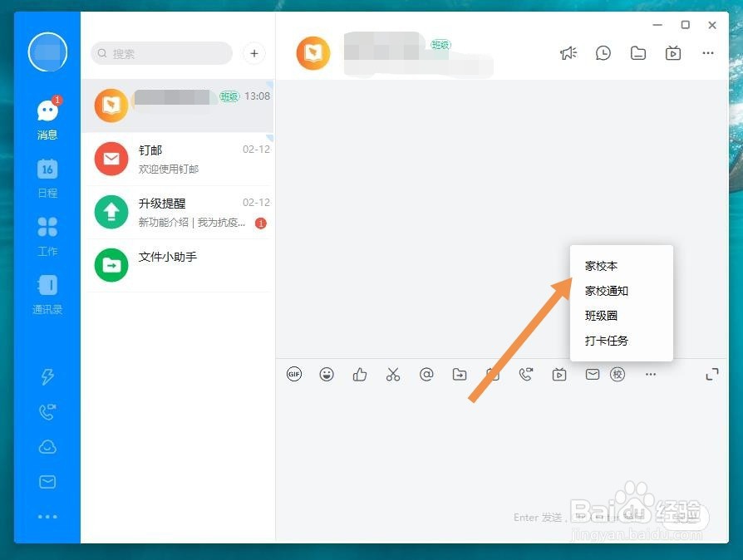Create a new chat with the plus button
The width and height of the screenshot is (743, 560).
[x=253, y=53]
